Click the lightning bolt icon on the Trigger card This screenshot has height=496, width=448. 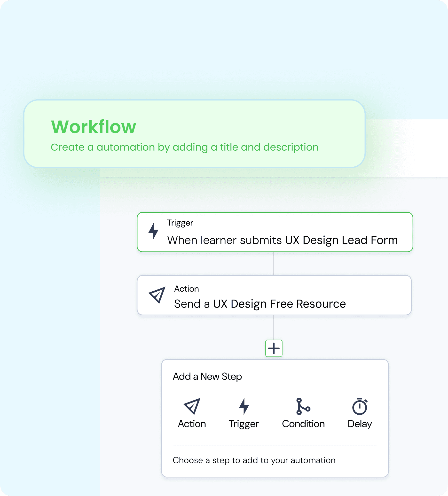(153, 232)
